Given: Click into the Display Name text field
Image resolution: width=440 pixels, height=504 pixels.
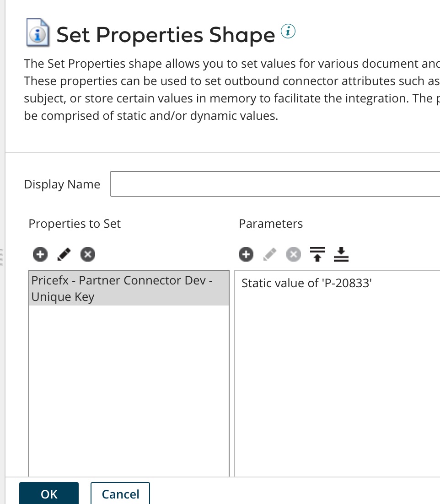Looking at the screenshot, I should click(274, 184).
